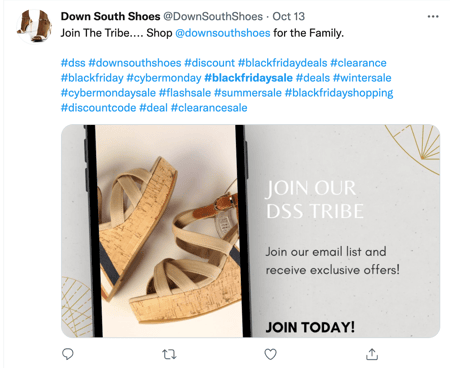Open the Down South Shoes display name
Viewport: 450px width, 368px height.
point(110,16)
